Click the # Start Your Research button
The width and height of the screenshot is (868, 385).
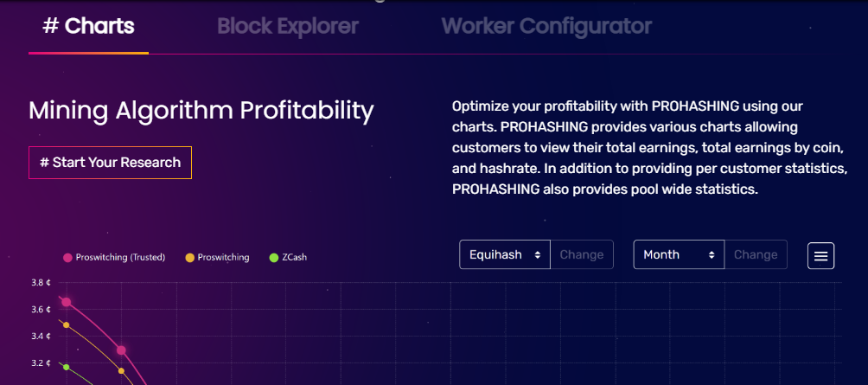pos(110,163)
